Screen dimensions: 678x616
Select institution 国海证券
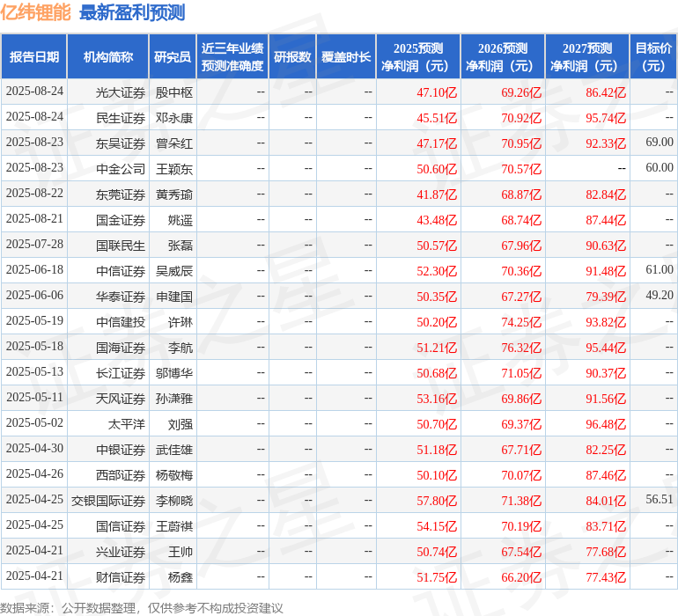click(x=121, y=348)
